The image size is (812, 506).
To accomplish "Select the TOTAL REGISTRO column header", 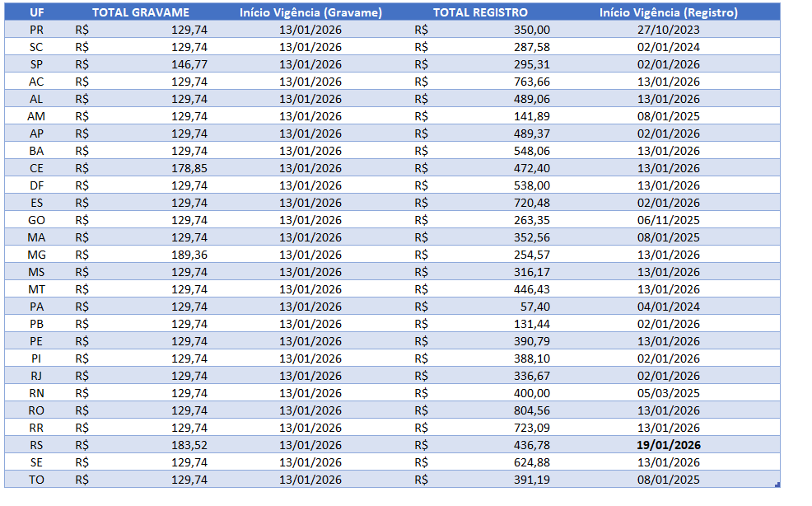I will [480, 12].
